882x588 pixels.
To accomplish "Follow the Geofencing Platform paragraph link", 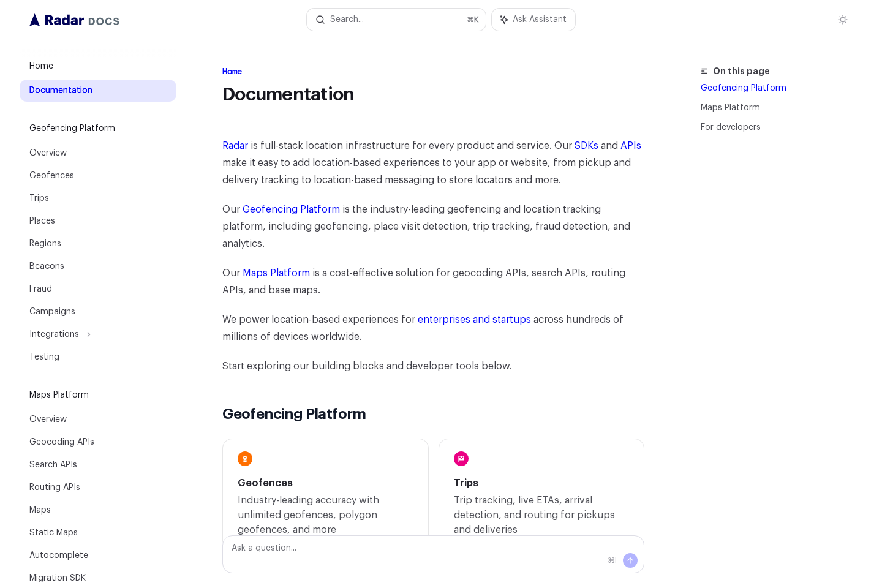I will (291, 209).
